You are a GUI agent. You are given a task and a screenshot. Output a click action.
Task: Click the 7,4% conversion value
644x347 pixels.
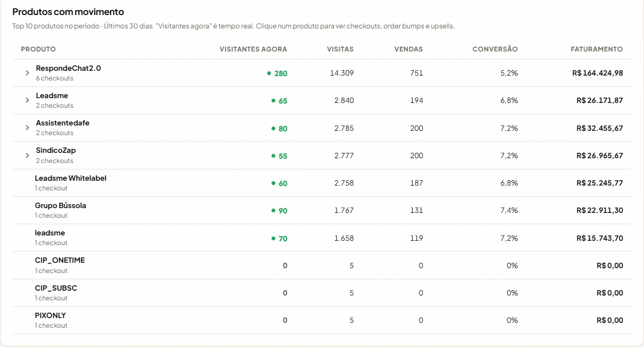[x=509, y=210]
